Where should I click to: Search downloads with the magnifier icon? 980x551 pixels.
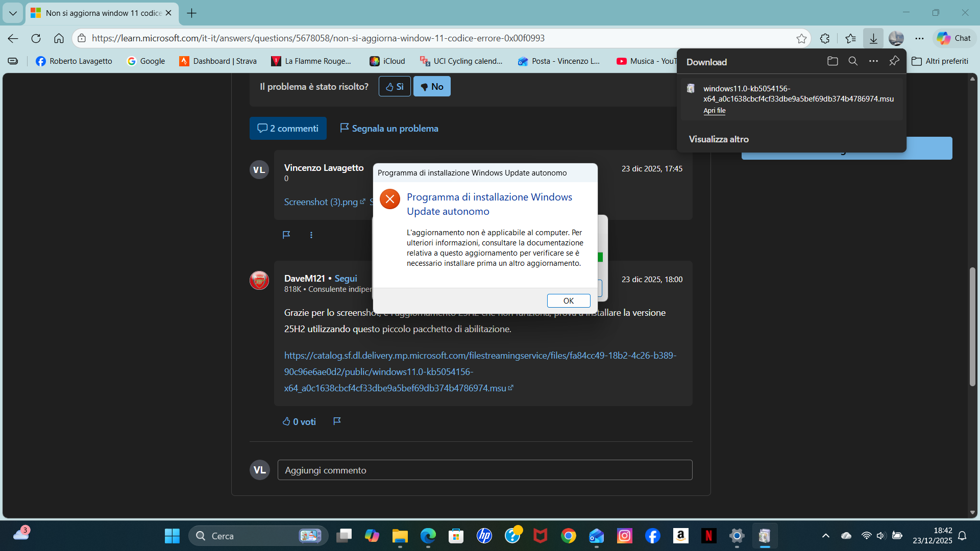pos(853,61)
